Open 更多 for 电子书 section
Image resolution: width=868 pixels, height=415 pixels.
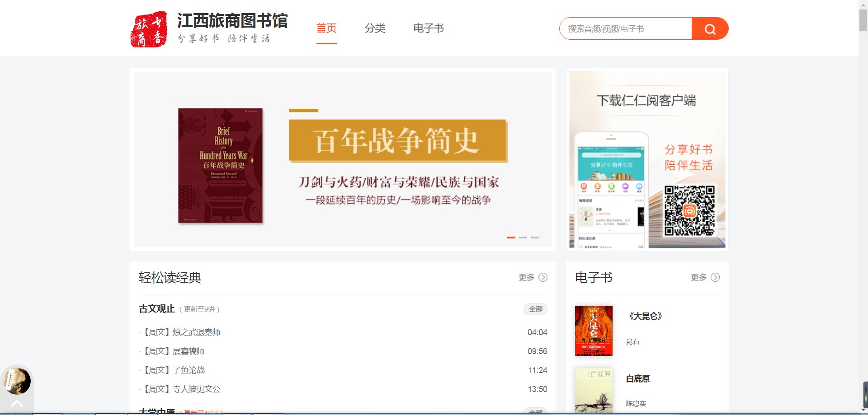(699, 277)
